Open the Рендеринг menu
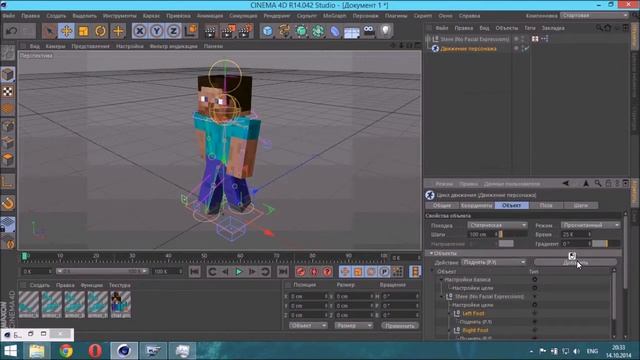The image size is (640, 360). pyautogui.click(x=276, y=16)
